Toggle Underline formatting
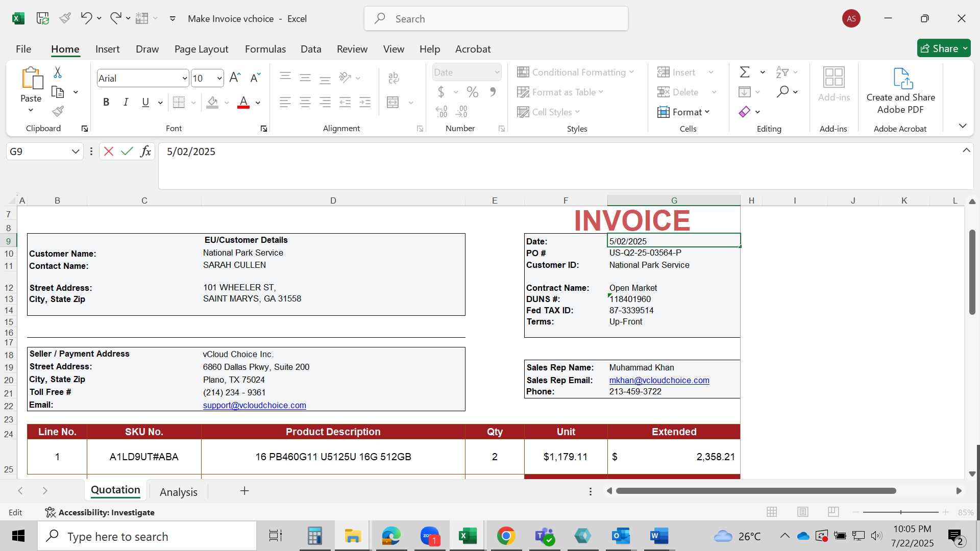The height and width of the screenshot is (551, 980). pos(145,103)
